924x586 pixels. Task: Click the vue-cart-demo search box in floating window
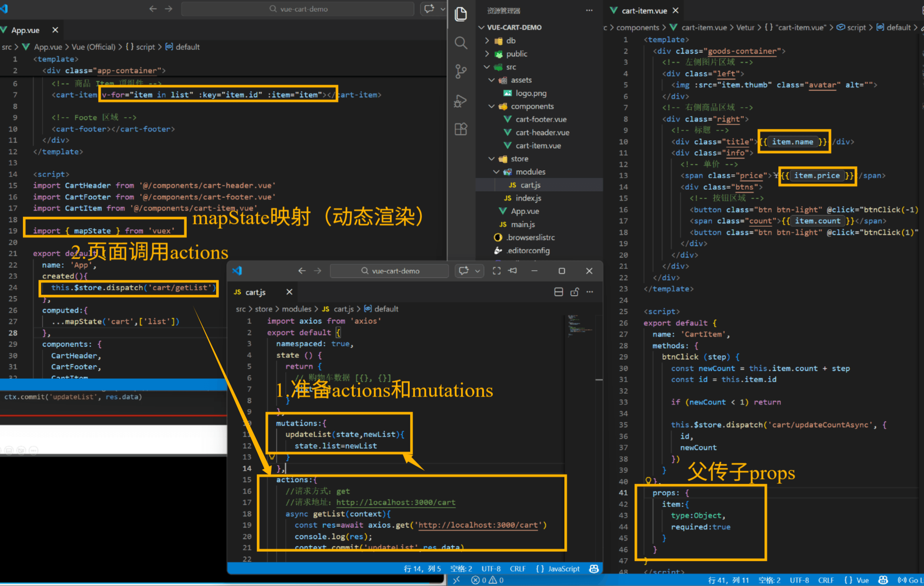coord(389,271)
